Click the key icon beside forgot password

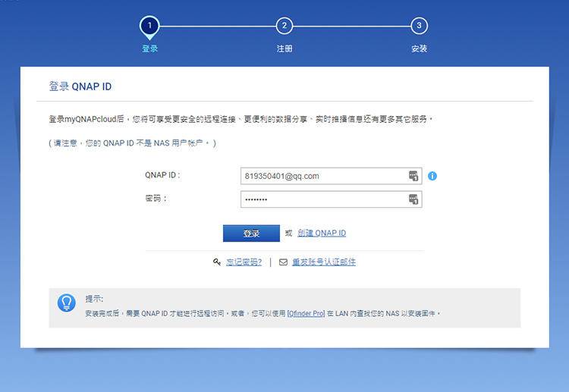(x=217, y=262)
